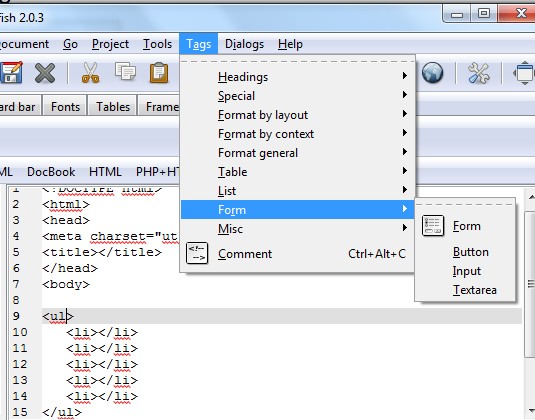
Task: Click the gray X close-document icon
Action: (x=45, y=73)
